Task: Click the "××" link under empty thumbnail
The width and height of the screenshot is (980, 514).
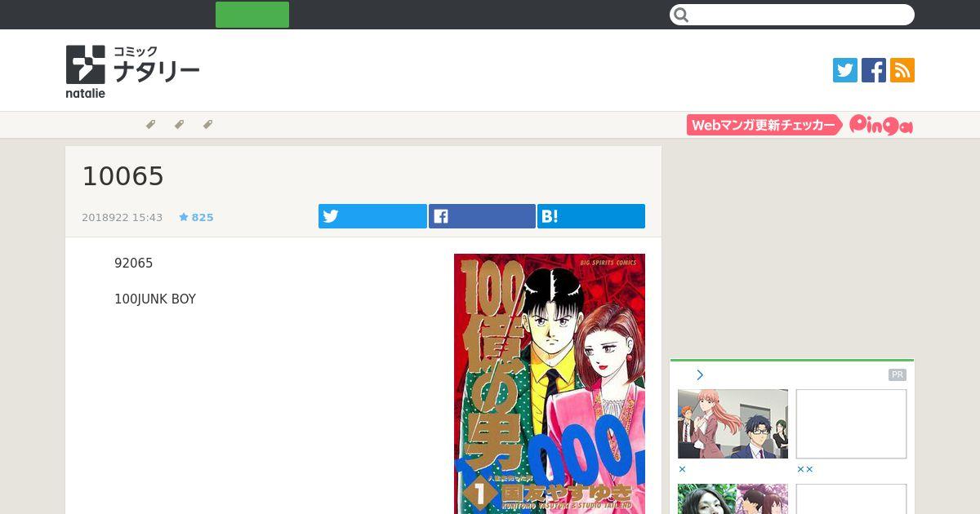Action: point(805,469)
